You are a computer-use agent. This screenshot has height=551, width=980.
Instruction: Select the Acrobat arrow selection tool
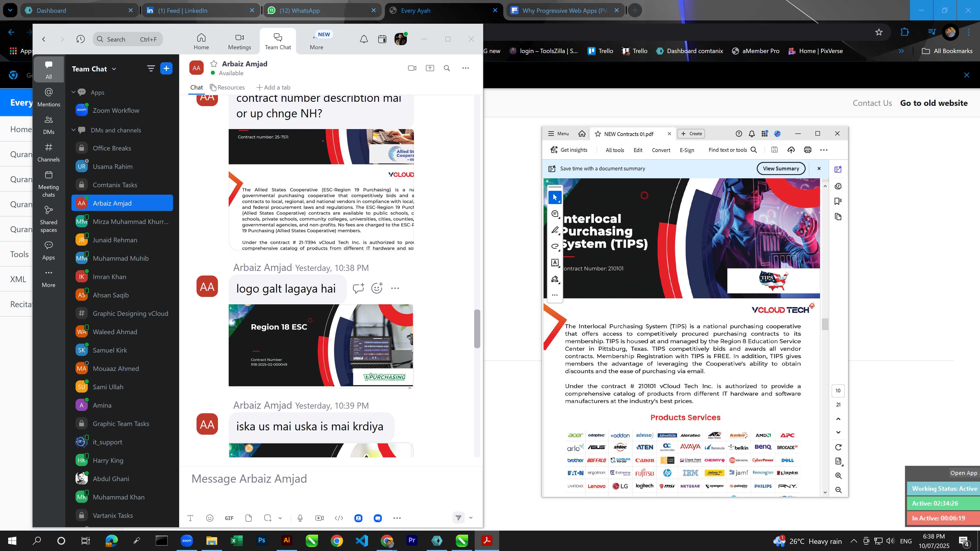pyautogui.click(x=555, y=197)
